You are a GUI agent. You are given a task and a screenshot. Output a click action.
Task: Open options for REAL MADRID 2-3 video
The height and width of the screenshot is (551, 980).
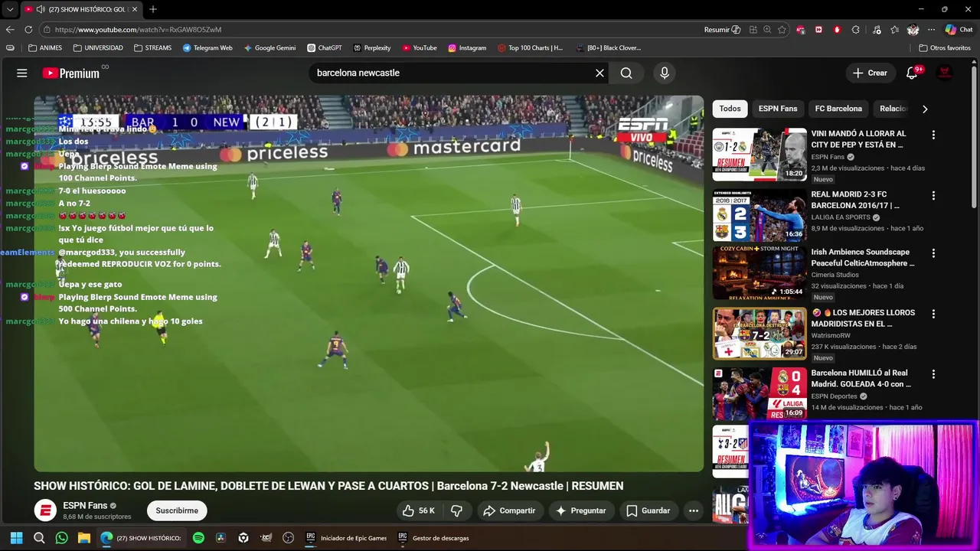[933, 196]
